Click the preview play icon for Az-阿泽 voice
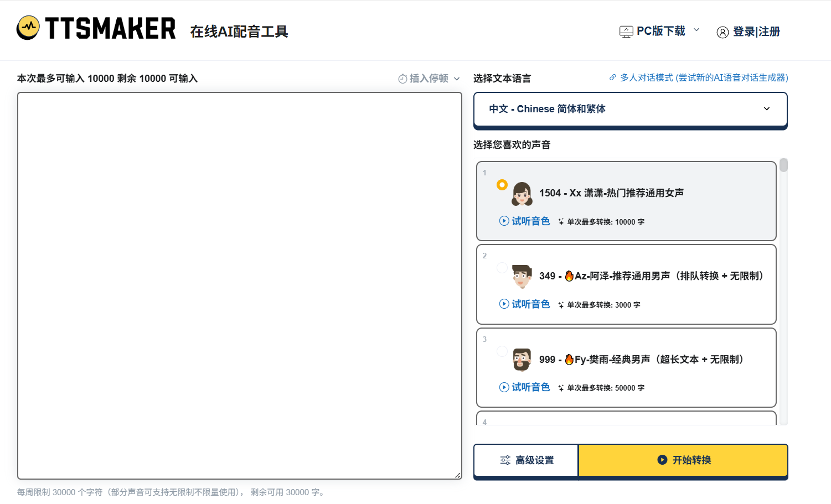This screenshot has width=831, height=504. coord(504,304)
